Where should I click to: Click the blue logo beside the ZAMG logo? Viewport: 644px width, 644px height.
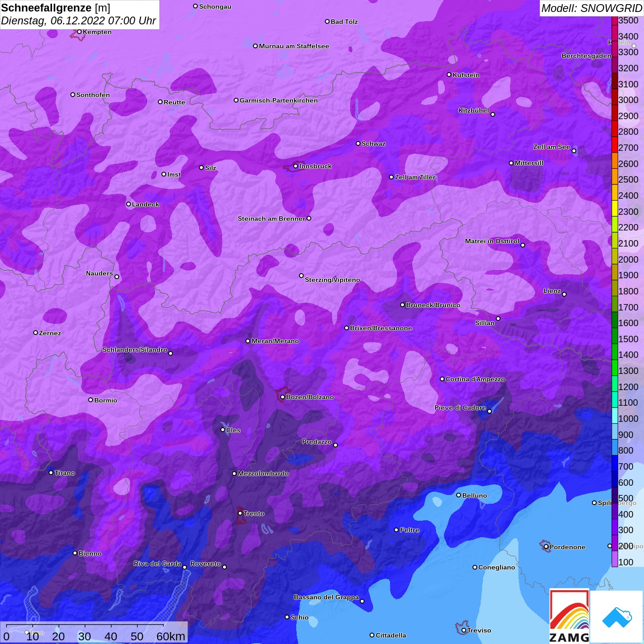pyautogui.click(x=617, y=617)
